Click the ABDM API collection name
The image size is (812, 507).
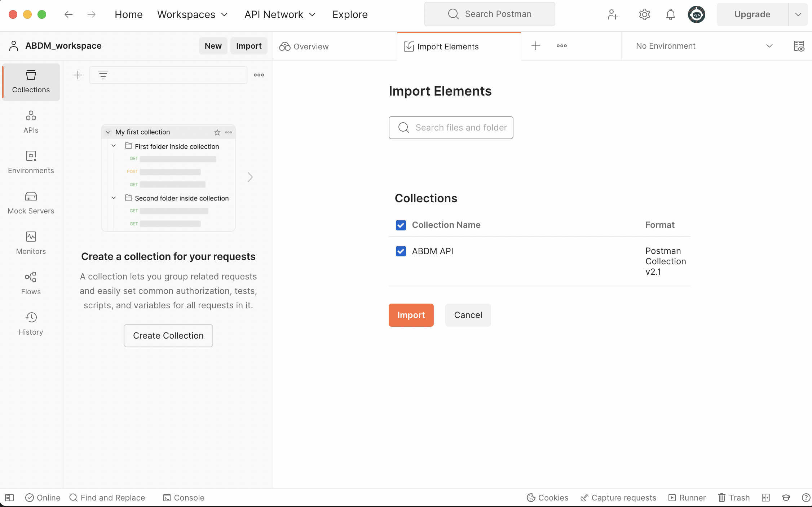[433, 251]
